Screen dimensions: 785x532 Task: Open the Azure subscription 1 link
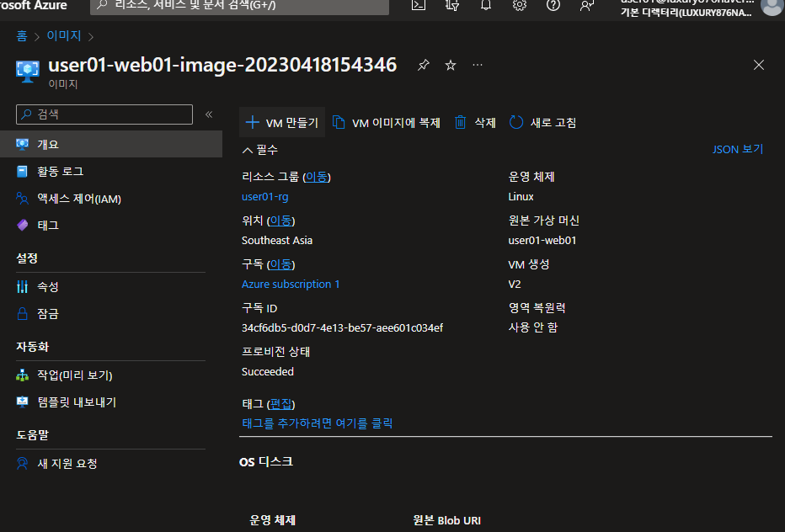pyautogui.click(x=291, y=285)
